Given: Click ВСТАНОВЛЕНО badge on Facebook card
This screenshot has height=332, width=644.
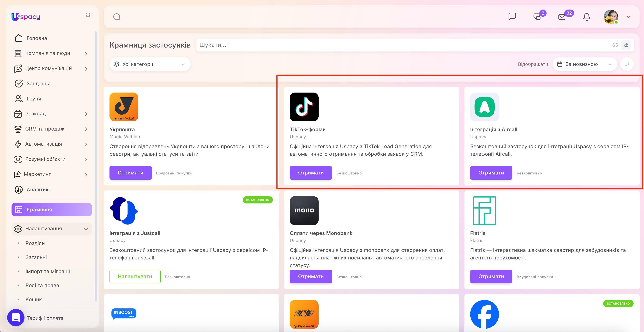Looking at the screenshot, I should tap(618, 304).
